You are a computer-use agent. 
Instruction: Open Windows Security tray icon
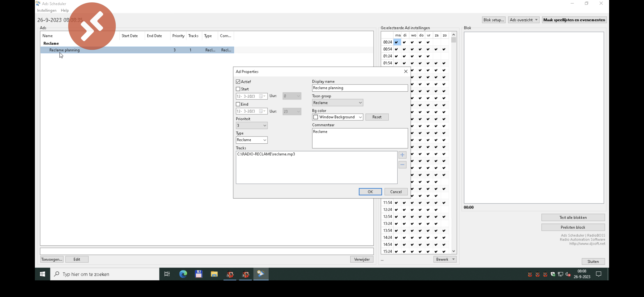[x=553, y=274]
